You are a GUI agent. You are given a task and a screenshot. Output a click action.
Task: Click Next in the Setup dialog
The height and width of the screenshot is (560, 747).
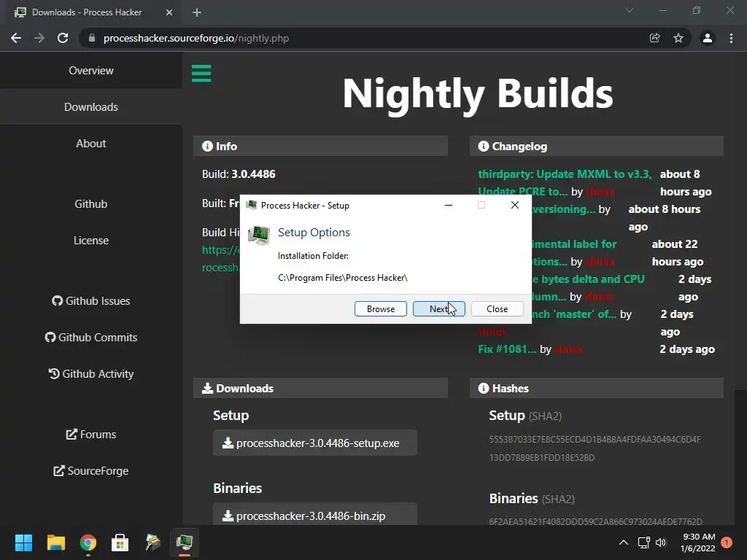coord(438,308)
